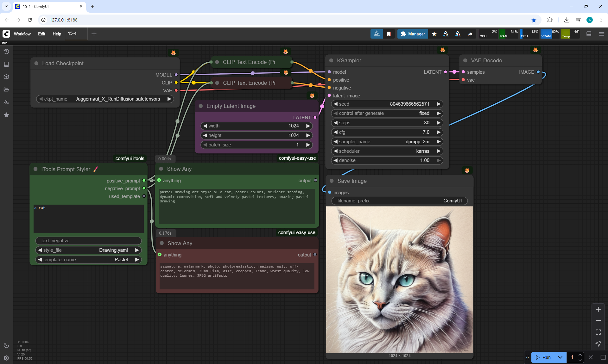The height and width of the screenshot is (364, 608).
Task: Toggle collapse dot on the Load Checkpoint node
Action: tap(36, 63)
